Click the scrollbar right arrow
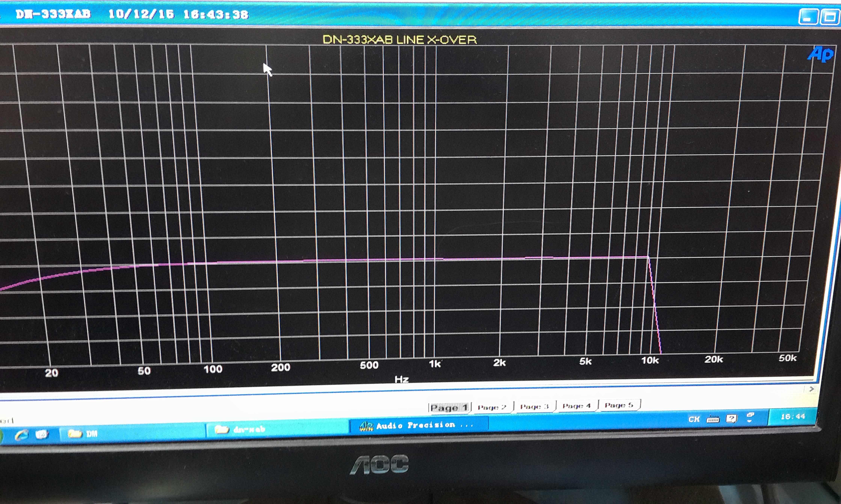841x504 pixels. (x=811, y=389)
